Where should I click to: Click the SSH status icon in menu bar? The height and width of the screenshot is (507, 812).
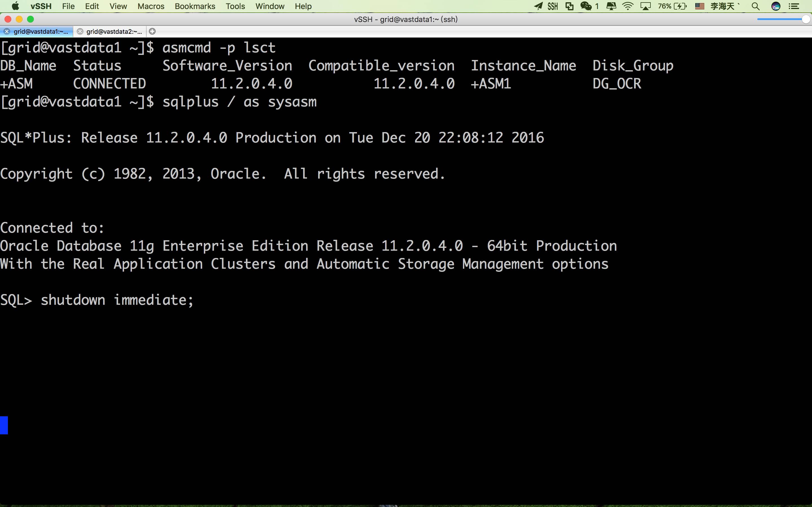tap(553, 6)
